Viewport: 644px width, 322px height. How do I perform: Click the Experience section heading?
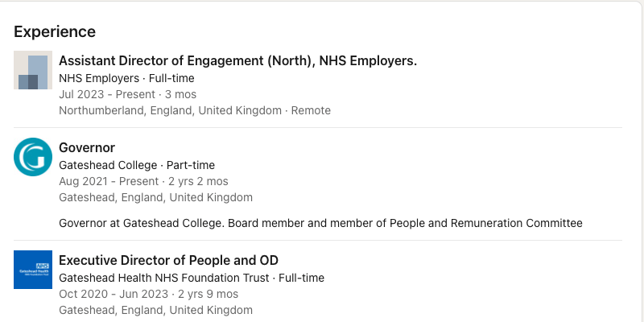point(55,31)
